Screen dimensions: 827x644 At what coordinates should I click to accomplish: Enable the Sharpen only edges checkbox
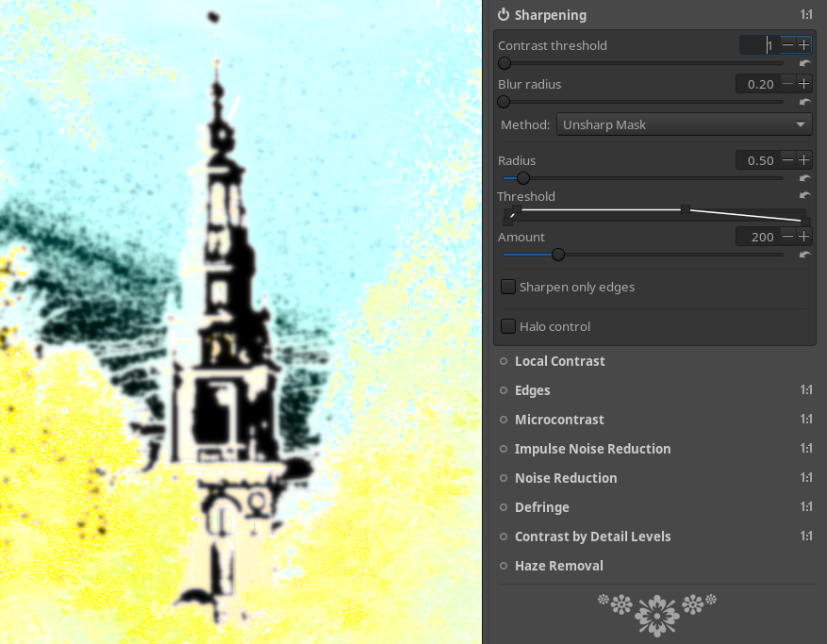click(508, 287)
